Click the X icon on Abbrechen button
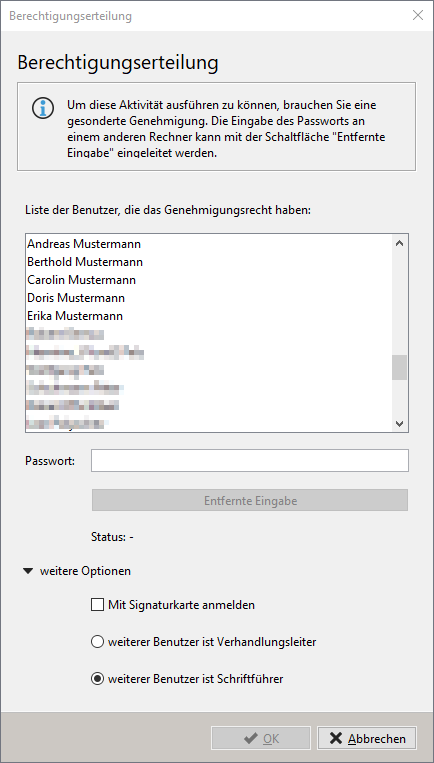 point(336,738)
